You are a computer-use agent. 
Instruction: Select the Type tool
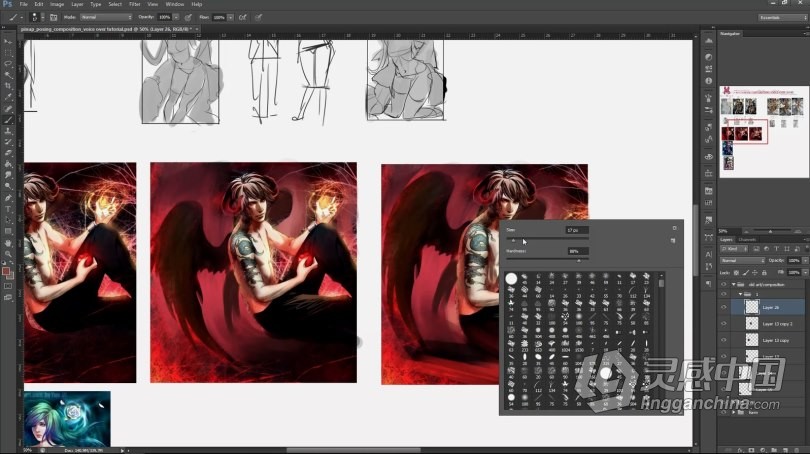point(8,209)
